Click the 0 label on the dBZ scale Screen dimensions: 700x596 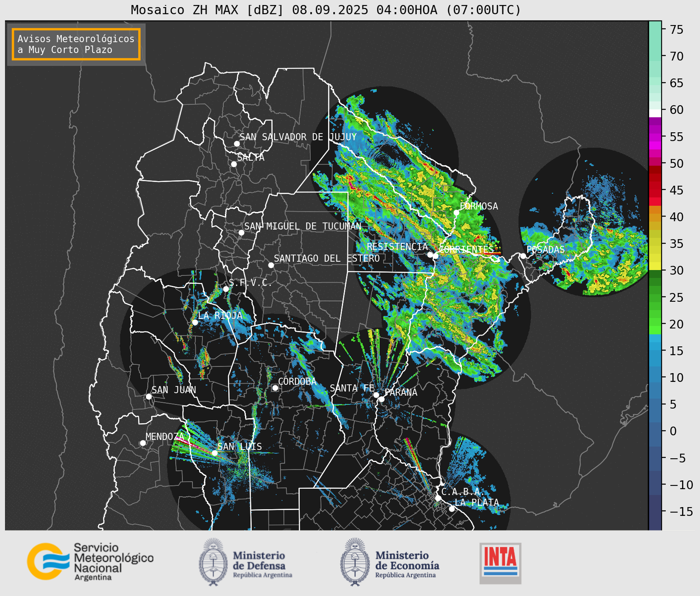pyautogui.click(x=673, y=431)
